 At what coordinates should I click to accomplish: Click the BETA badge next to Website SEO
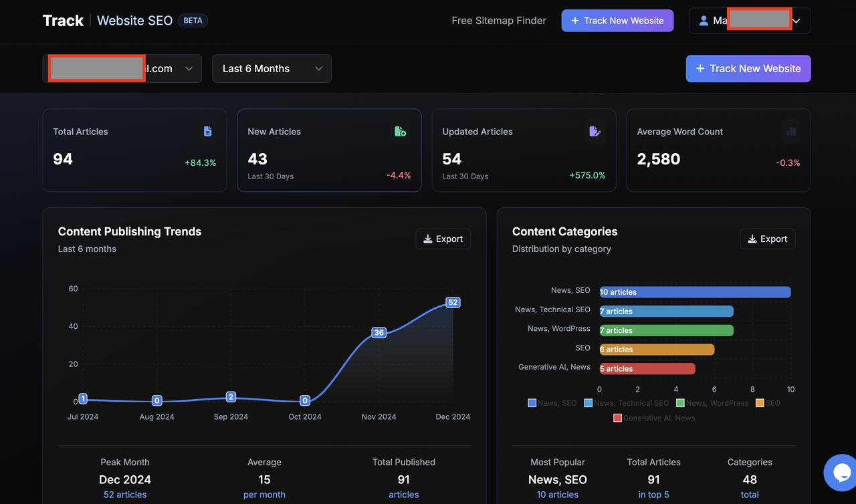pos(193,21)
